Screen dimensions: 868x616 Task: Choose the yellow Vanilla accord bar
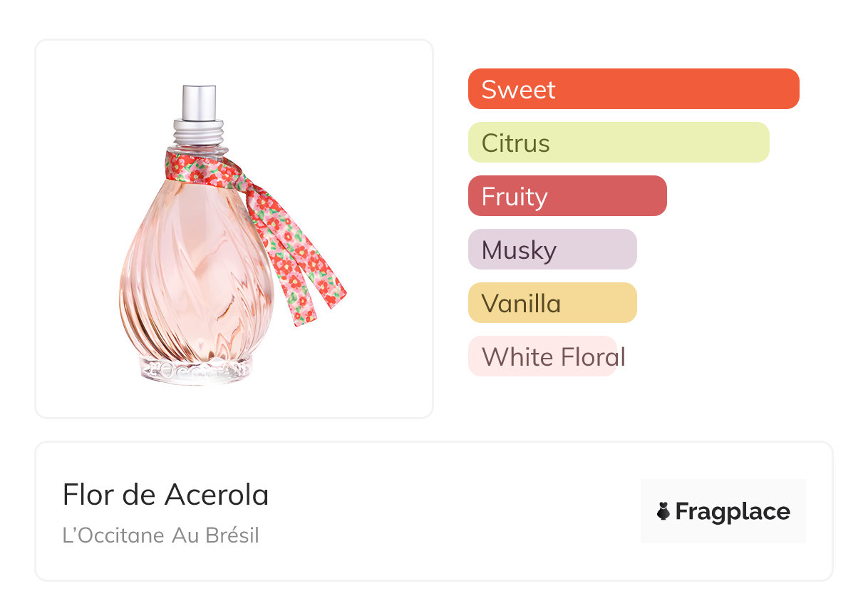552,303
